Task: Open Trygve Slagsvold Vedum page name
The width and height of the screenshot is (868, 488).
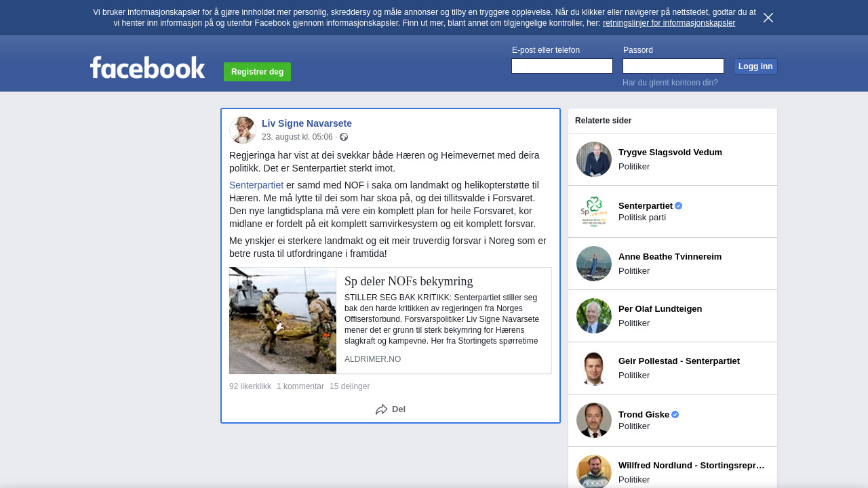Action: tap(670, 152)
